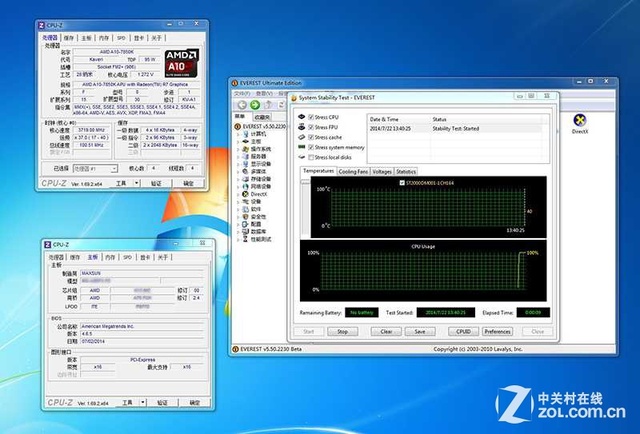The image size is (640, 434).
Task: Uncheck the Stress CPU checkbox
Action: pyautogui.click(x=311, y=117)
